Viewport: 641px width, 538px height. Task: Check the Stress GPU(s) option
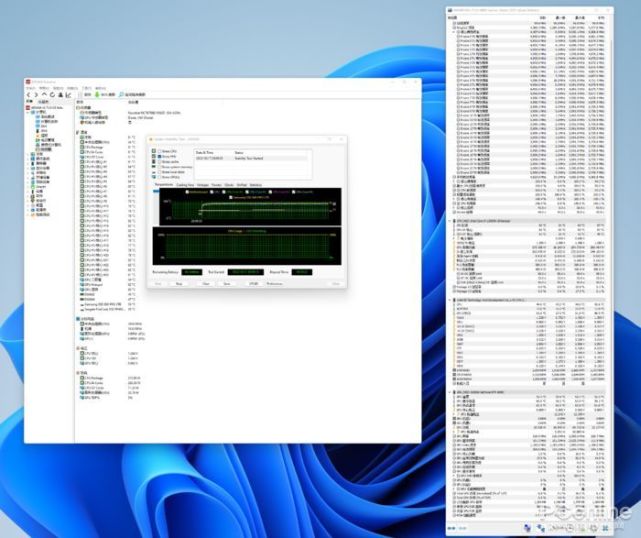pyautogui.click(x=159, y=176)
